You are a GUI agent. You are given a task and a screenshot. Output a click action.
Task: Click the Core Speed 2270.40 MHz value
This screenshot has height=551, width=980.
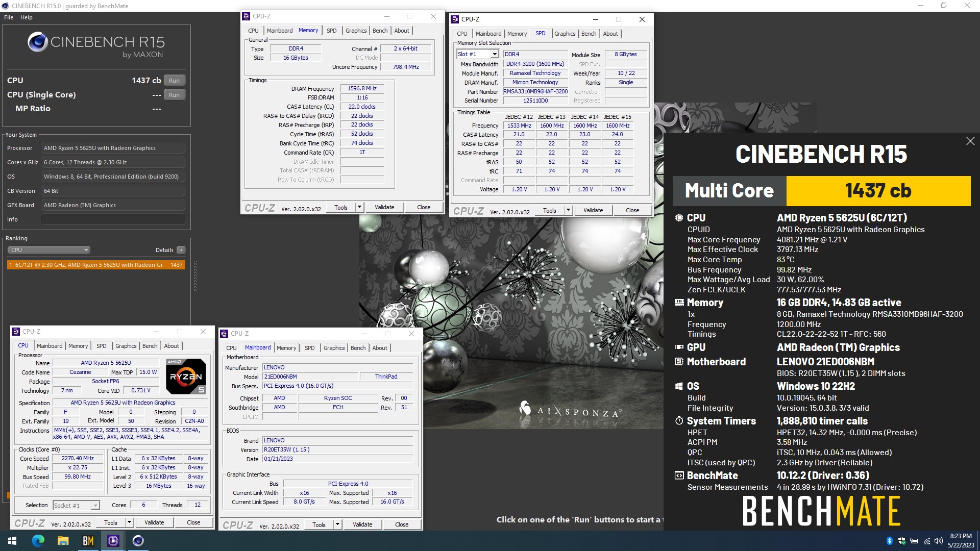(x=78, y=458)
